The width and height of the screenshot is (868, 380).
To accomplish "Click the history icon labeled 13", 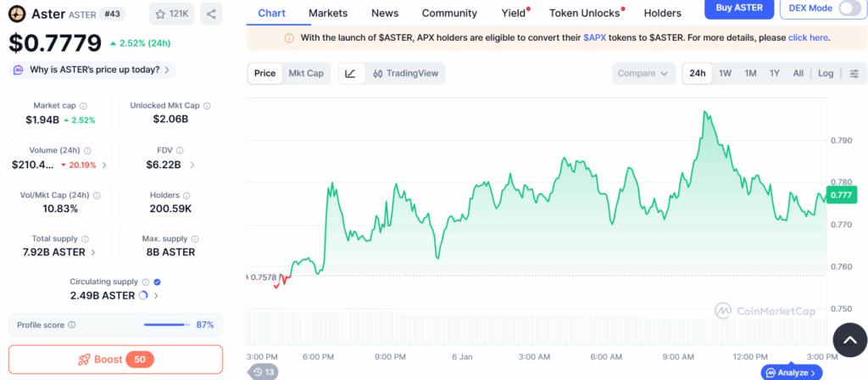I will [x=264, y=372].
